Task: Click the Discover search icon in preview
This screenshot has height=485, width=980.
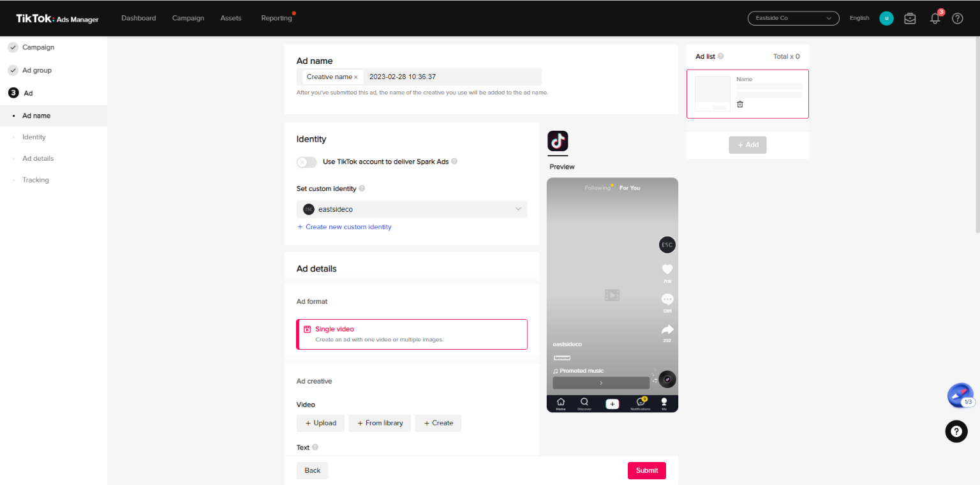Action: pos(584,403)
